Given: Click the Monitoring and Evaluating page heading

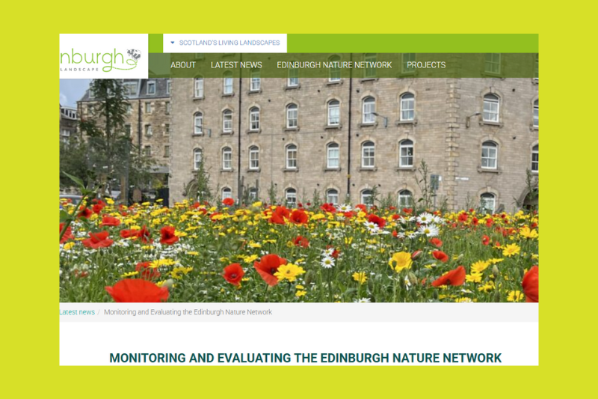Looking at the screenshot, I should click(x=305, y=358).
